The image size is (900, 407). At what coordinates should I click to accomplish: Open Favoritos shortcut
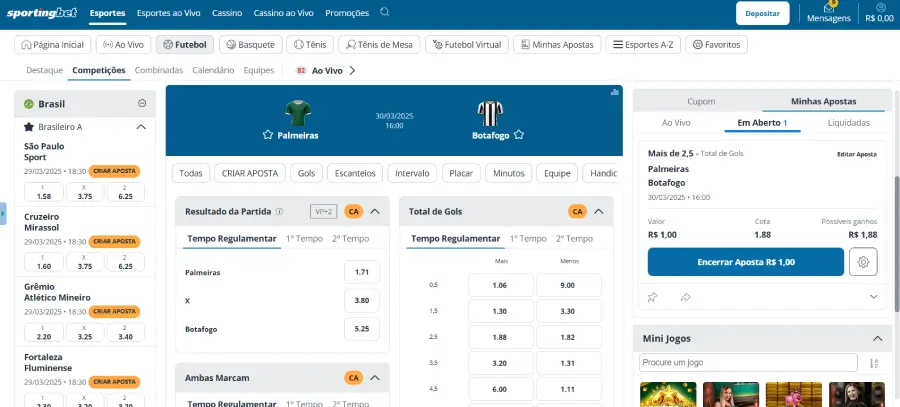(717, 45)
